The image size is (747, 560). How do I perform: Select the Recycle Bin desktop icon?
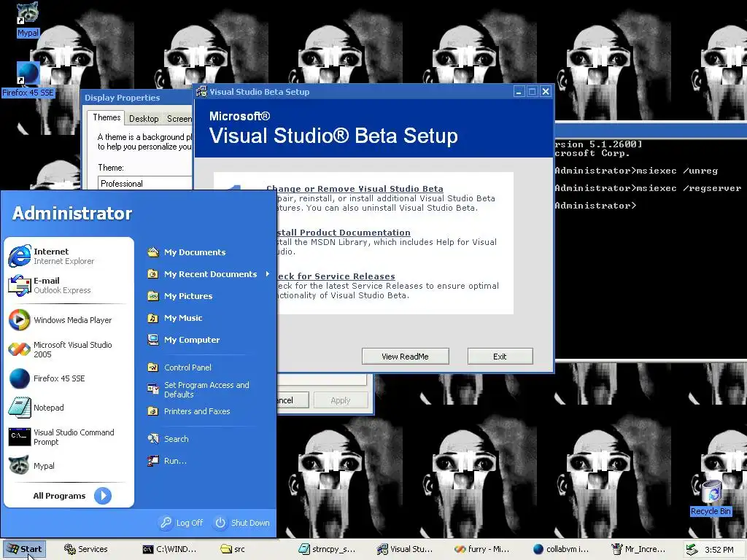711,498
